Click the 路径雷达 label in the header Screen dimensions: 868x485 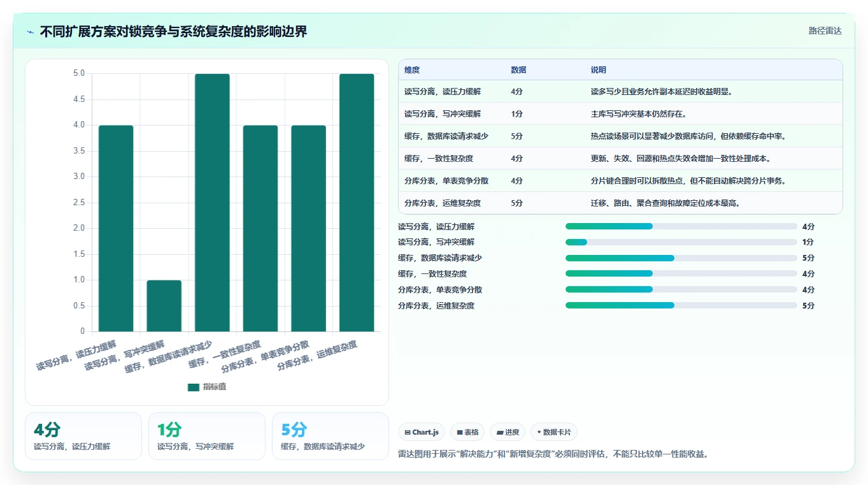(x=825, y=31)
